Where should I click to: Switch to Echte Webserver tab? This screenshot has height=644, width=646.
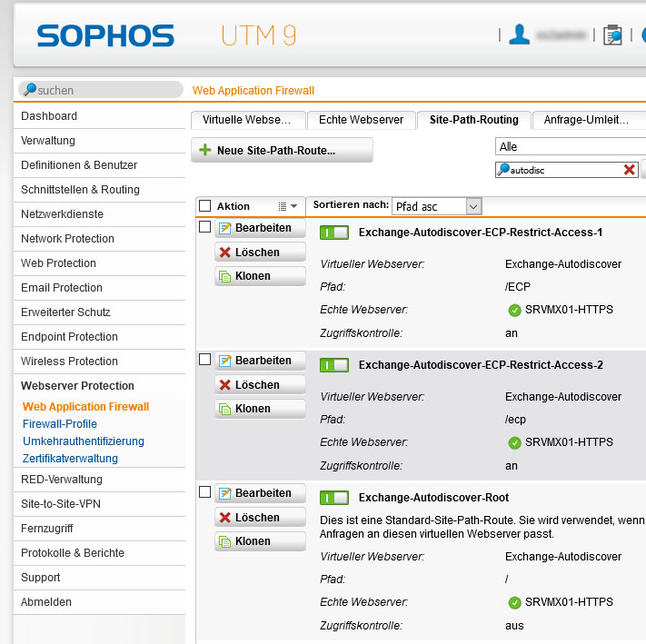coord(361,120)
